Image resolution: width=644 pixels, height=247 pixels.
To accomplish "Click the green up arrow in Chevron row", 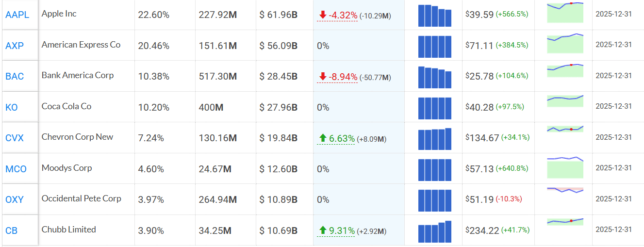I will [x=323, y=138].
